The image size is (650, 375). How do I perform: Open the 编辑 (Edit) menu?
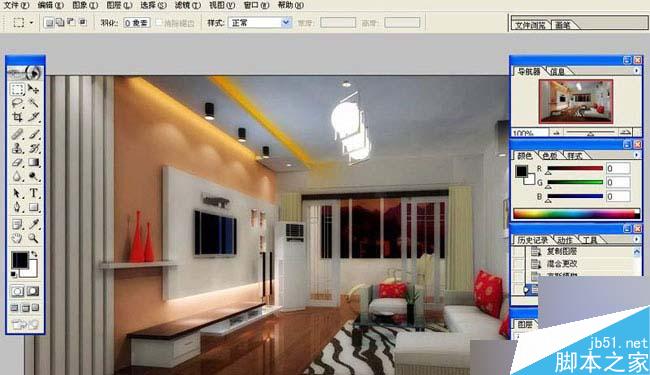(51, 5)
